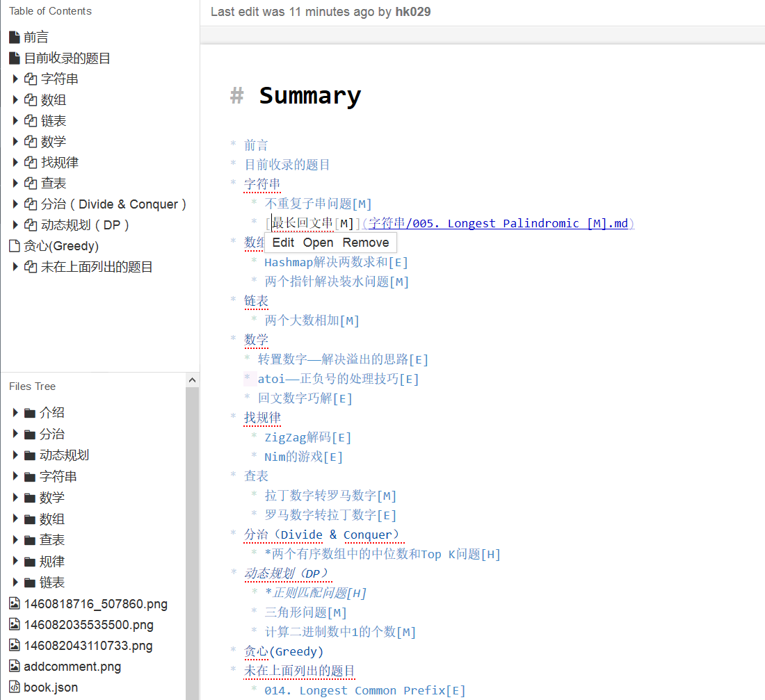The height and width of the screenshot is (700, 765).
Task: Expand the 未在上面列出的题目 chapter arrow
Action: tap(15, 267)
